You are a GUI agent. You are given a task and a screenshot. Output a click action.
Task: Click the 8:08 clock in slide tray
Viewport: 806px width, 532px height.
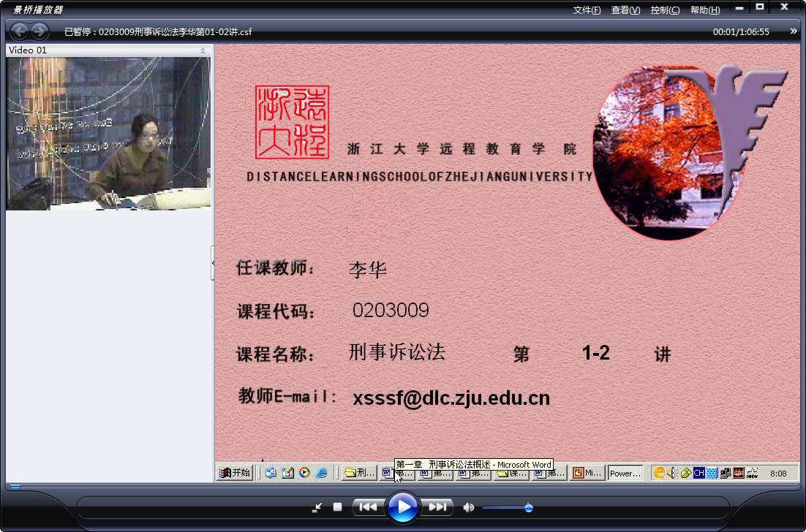coord(778,474)
